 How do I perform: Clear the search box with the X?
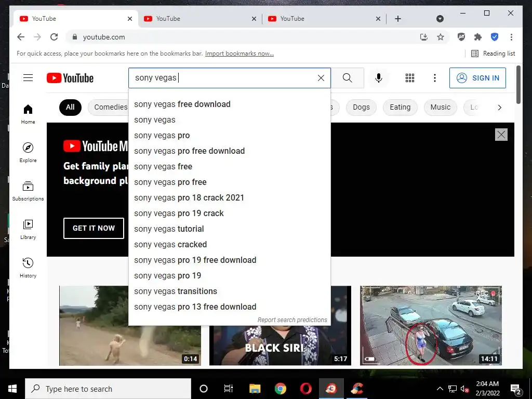[x=321, y=78]
